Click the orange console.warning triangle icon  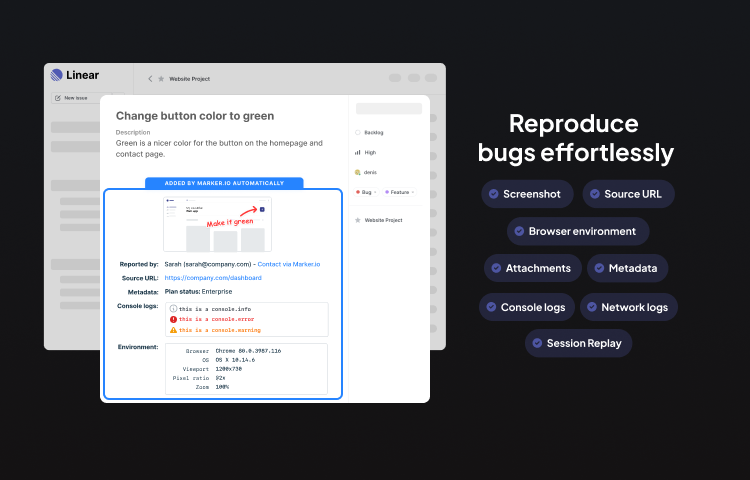[173, 330]
